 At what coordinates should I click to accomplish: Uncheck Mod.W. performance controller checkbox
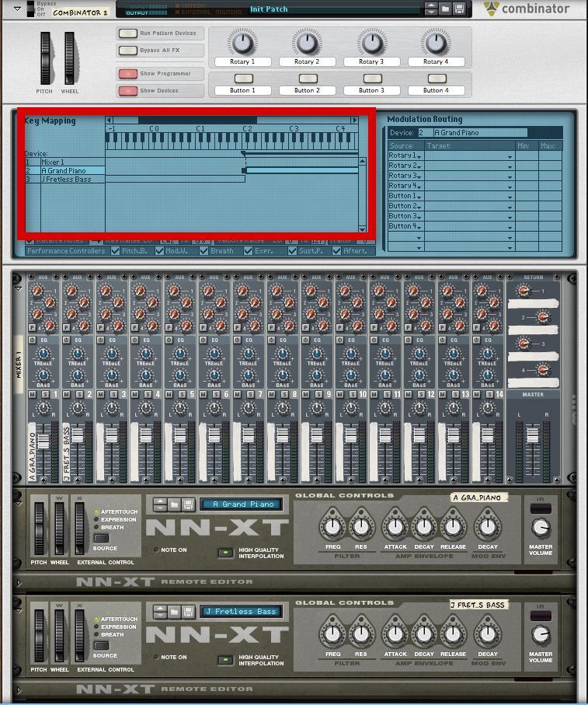159,251
